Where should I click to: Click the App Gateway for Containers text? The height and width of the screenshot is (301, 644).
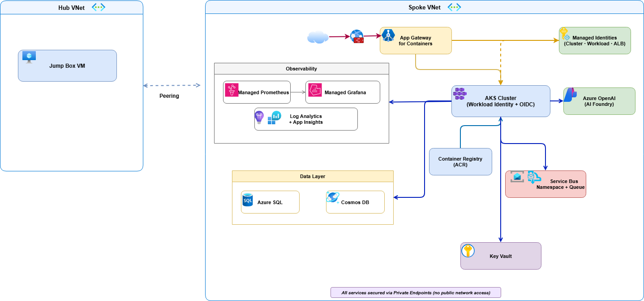[x=416, y=41]
